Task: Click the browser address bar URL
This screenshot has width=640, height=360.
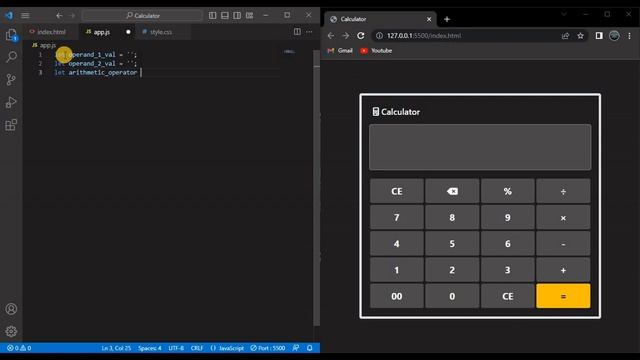Action: tap(424, 36)
